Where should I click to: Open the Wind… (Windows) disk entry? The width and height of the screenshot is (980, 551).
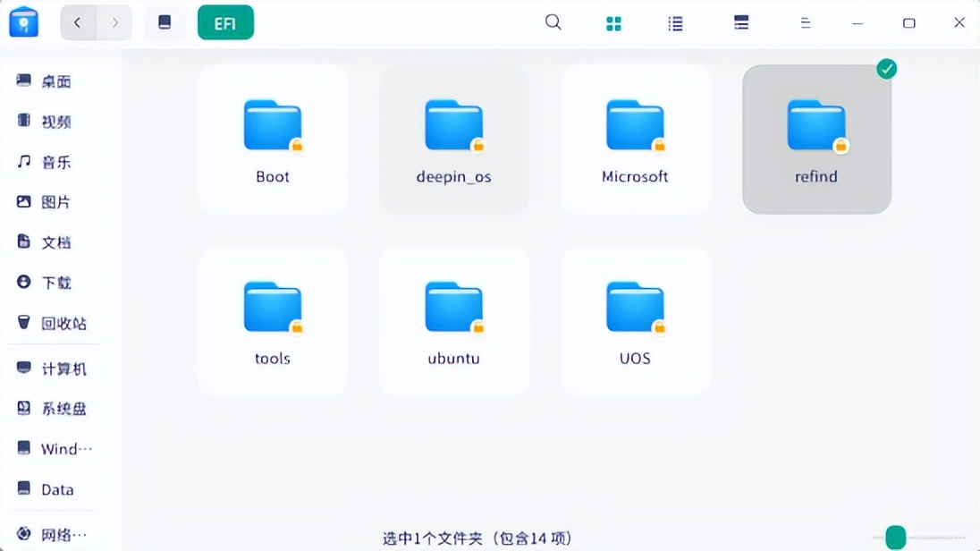click(55, 448)
